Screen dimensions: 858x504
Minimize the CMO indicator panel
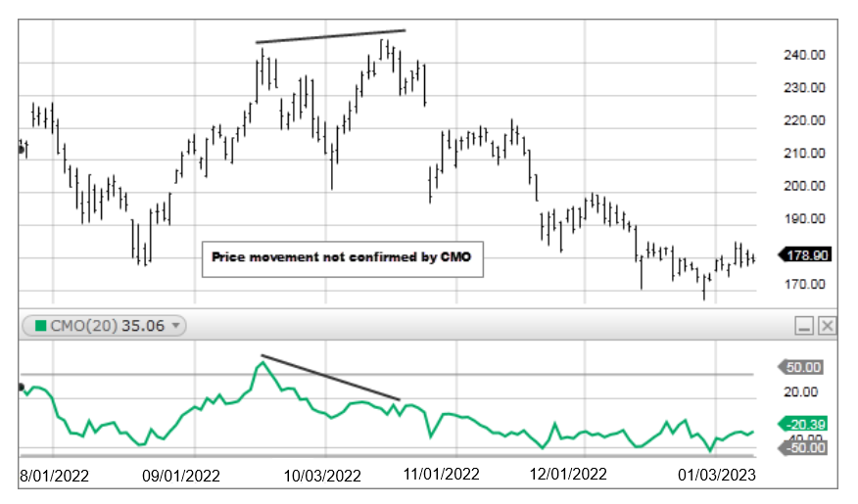point(804,326)
